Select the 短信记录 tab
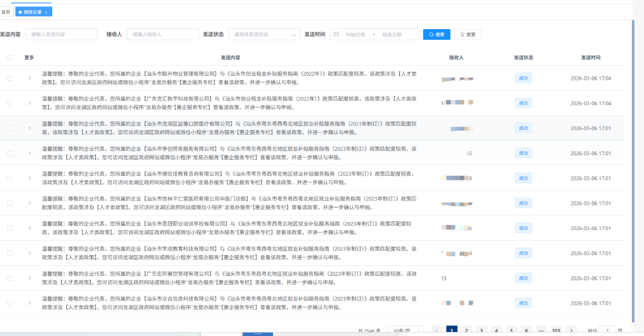 pyautogui.click(x=32, y=12)
